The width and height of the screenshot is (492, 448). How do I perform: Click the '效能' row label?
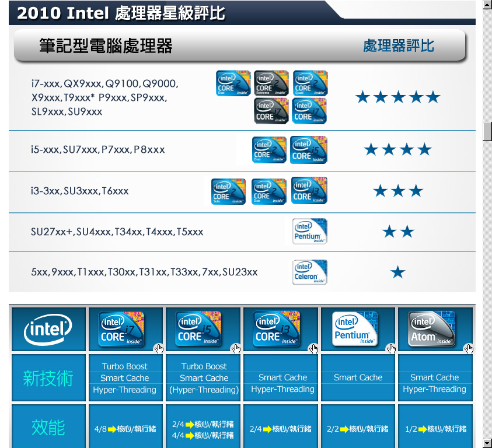48,428
